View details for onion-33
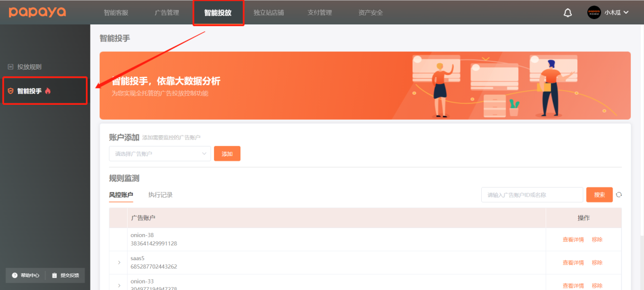The image size is (644, 290). 573,285
